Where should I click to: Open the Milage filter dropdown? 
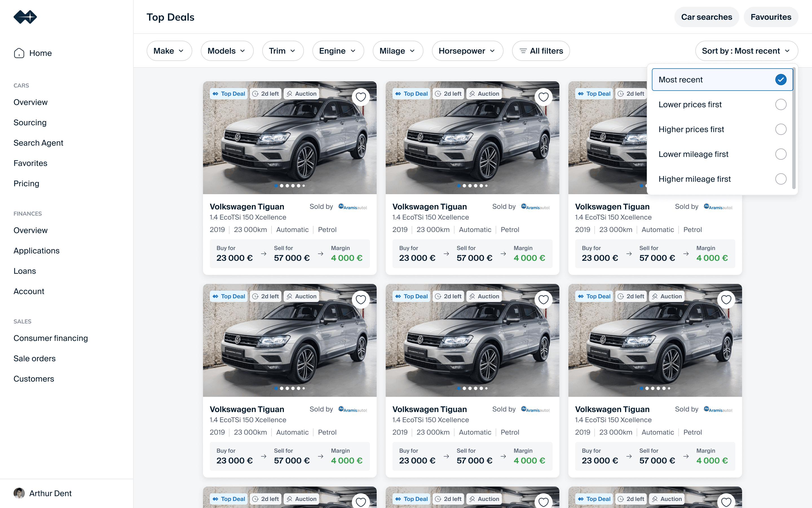coord(398,51)
